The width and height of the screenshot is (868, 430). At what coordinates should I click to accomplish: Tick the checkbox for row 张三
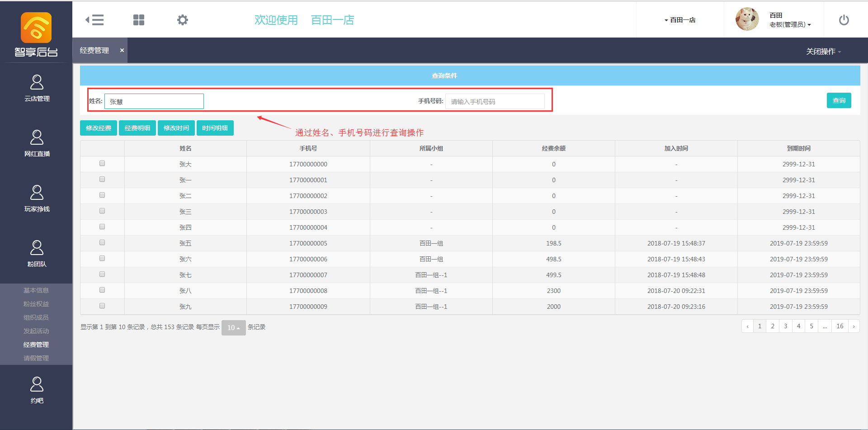[102, 211]
